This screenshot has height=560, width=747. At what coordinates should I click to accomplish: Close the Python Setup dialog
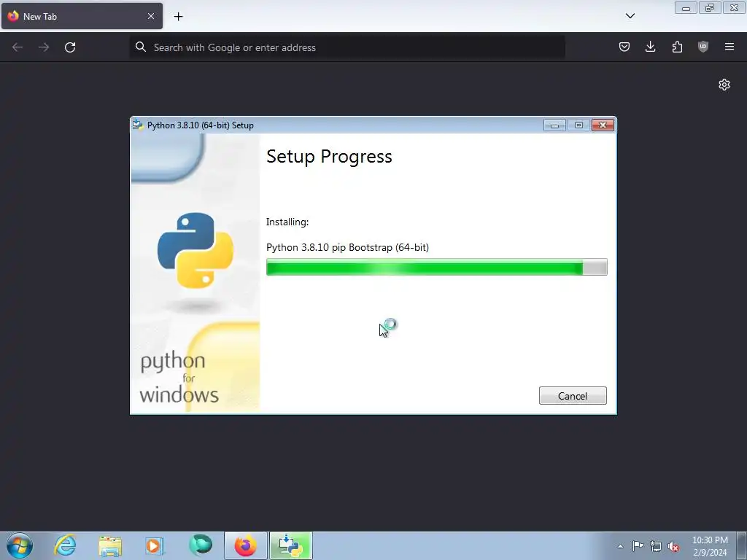point(603,125)
